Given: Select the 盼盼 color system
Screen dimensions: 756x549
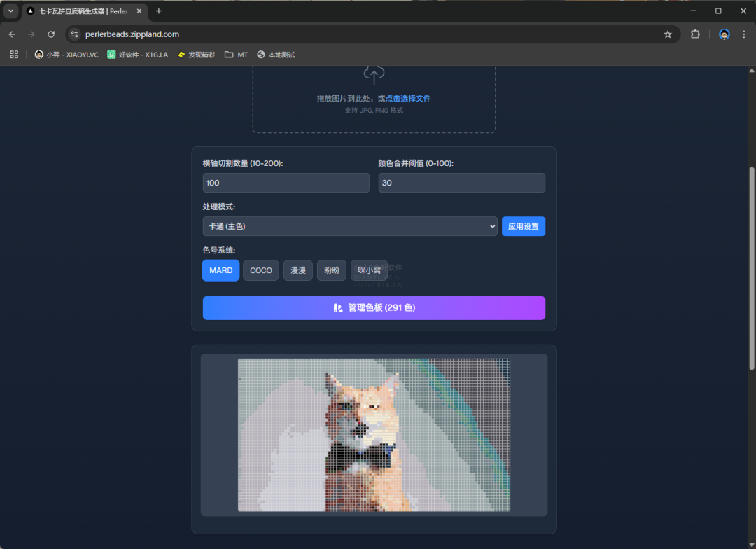Looking at the screenshot, I should point(332,270).
